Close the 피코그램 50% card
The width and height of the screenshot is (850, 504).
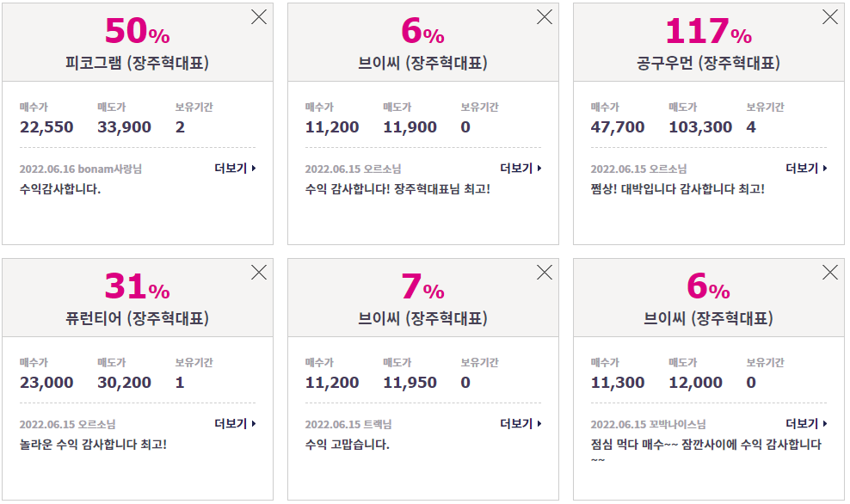259,17
